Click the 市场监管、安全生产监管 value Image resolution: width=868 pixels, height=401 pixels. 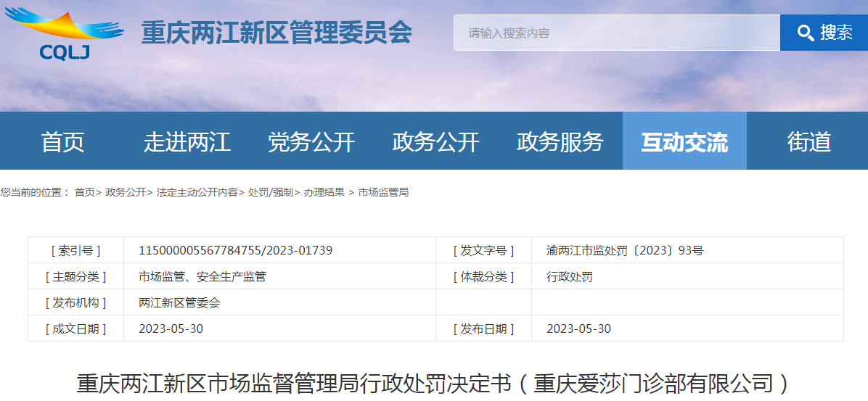[x=202, y=276]
